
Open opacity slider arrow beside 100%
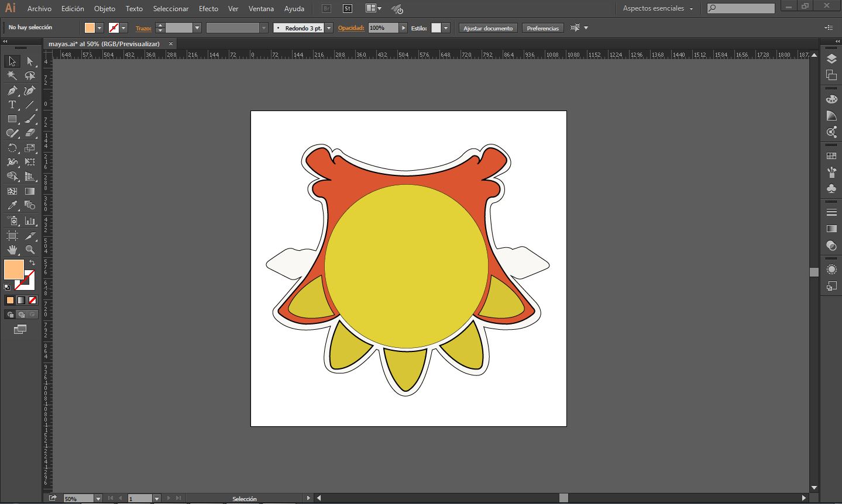pyautogui.click(x=403, y=28)
